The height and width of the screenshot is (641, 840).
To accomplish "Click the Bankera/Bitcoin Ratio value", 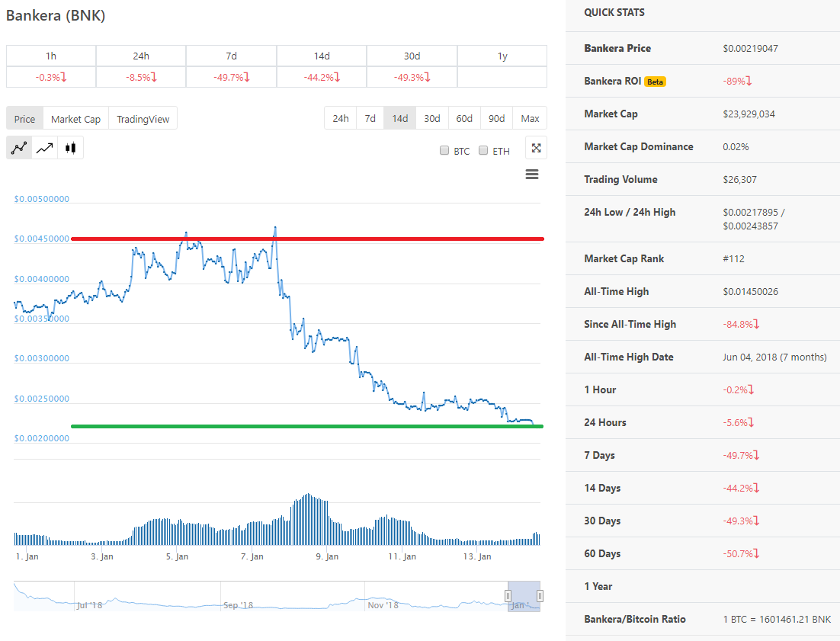I will tap(777, 619).
